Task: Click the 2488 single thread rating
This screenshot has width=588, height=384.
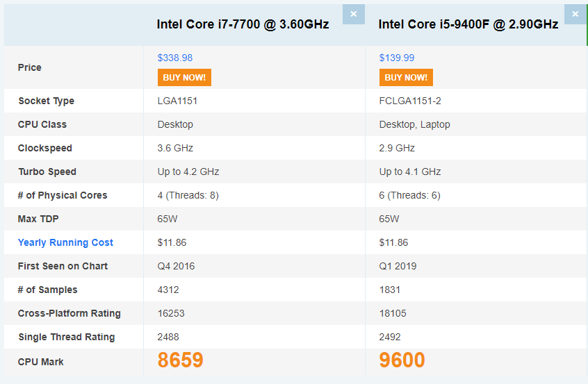Action: tap(168, 337)
